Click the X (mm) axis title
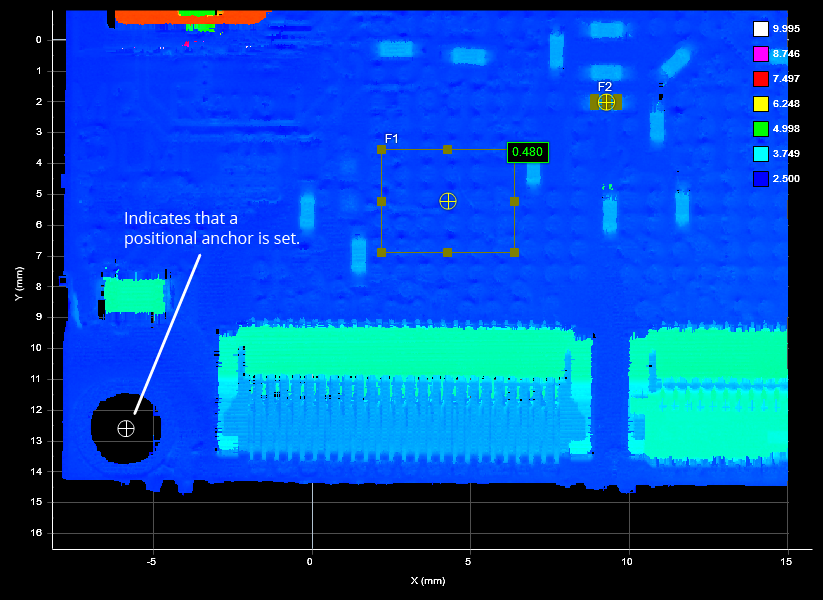Viewport: 823px width, 601px height. pyautogui.click(x=428, y=581)
